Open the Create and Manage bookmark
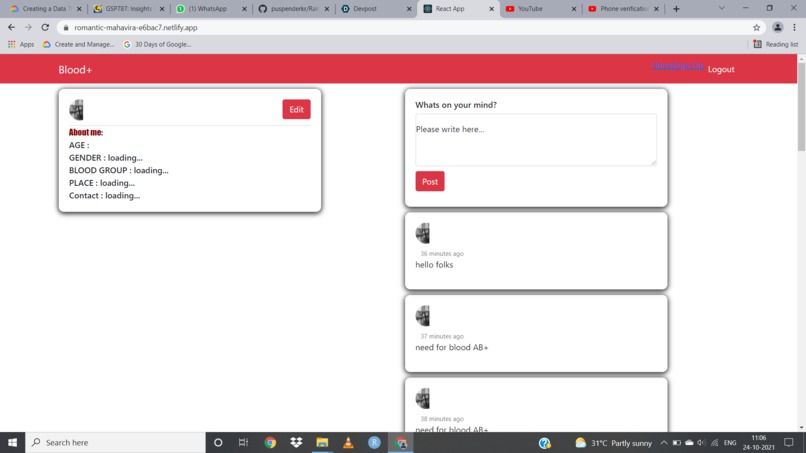806x453 pixels. (x=79, y=44)
